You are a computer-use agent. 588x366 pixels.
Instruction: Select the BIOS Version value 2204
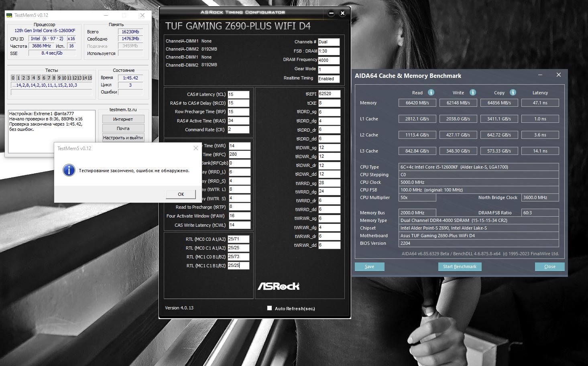pos(479,243)
